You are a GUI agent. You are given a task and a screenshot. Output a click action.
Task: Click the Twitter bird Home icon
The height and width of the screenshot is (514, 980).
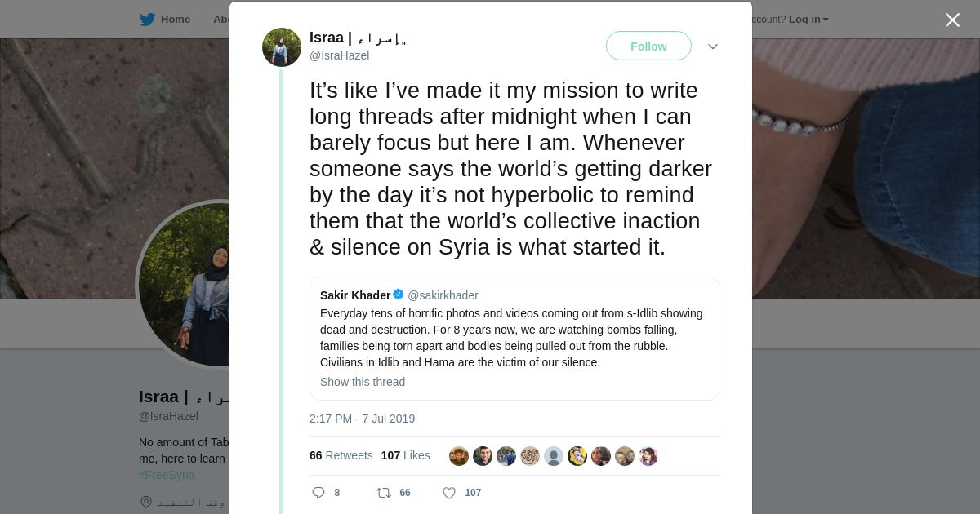coord(147,20)
